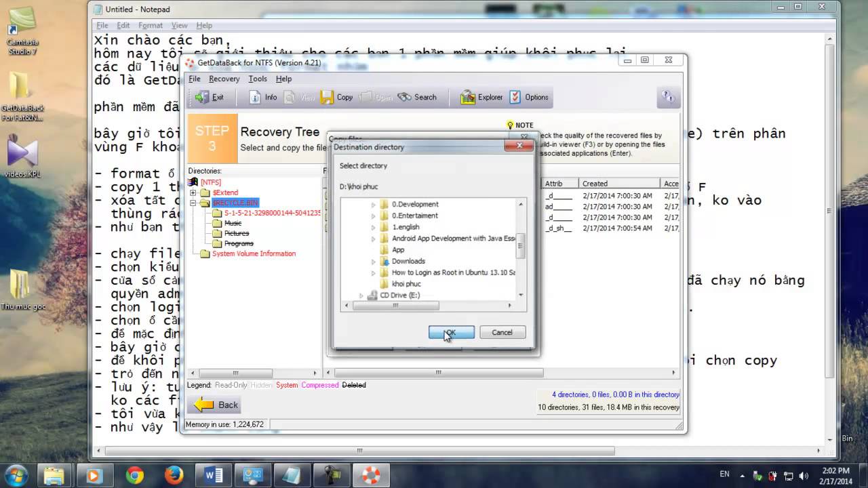Launch Google Chrome from taskbar

[134, 474]
